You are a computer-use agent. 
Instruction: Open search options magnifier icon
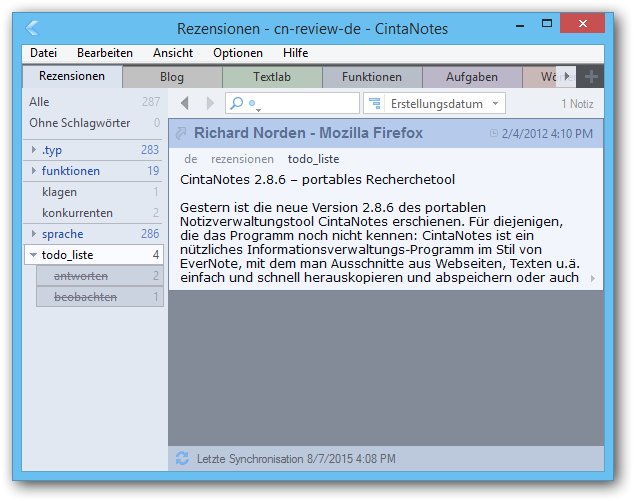point(237,104)
